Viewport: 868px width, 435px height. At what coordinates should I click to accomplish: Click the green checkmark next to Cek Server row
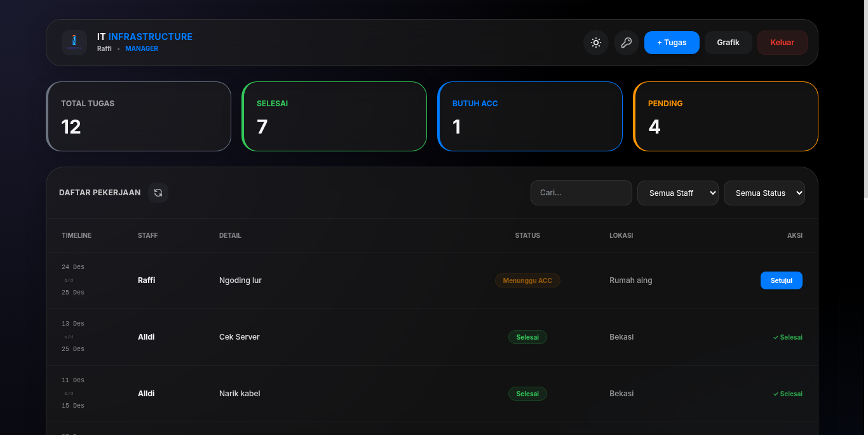coord(787,337)
